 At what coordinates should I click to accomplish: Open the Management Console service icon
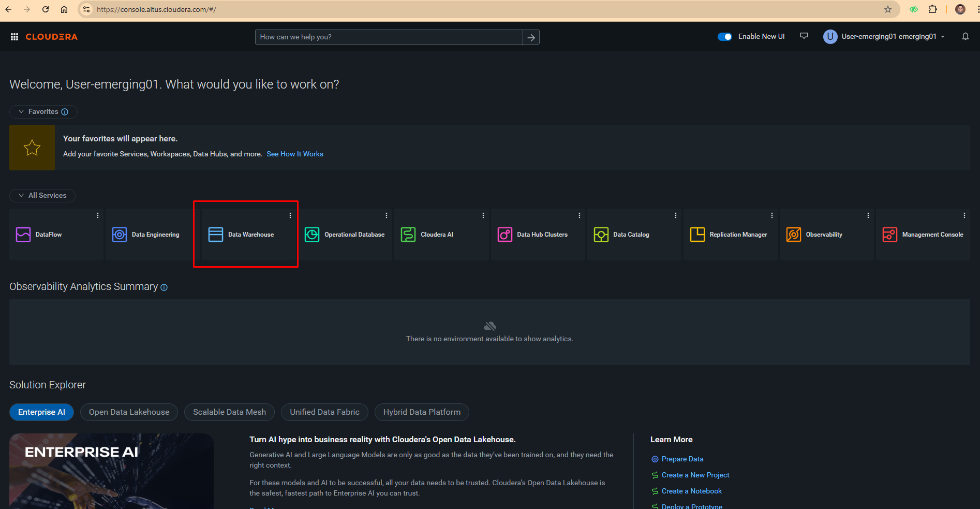point(890,235)
